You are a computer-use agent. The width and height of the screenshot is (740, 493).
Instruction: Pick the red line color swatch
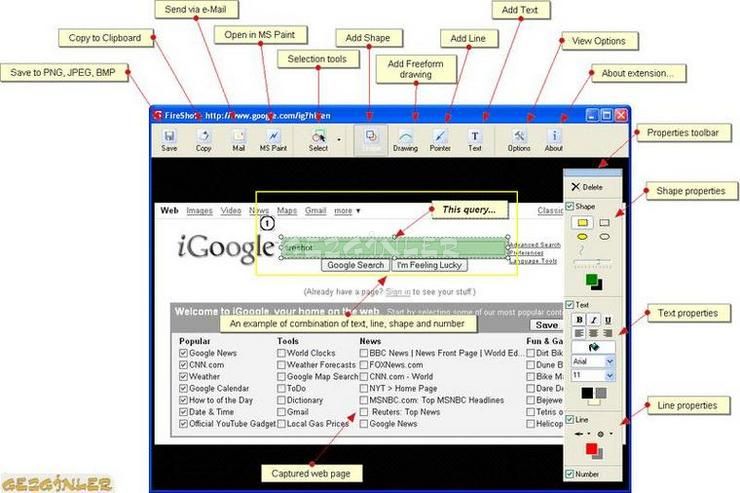tap(591, 449)
